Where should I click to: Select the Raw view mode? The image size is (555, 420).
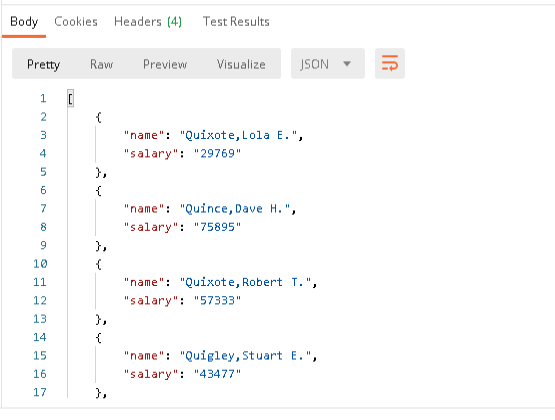click(102, 64)
